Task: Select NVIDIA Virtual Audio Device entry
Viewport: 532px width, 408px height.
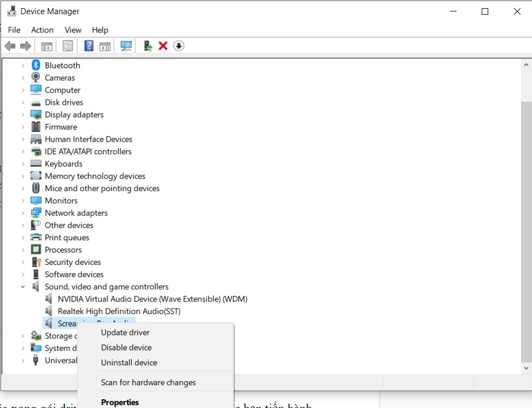Action: tap(152, 299)
